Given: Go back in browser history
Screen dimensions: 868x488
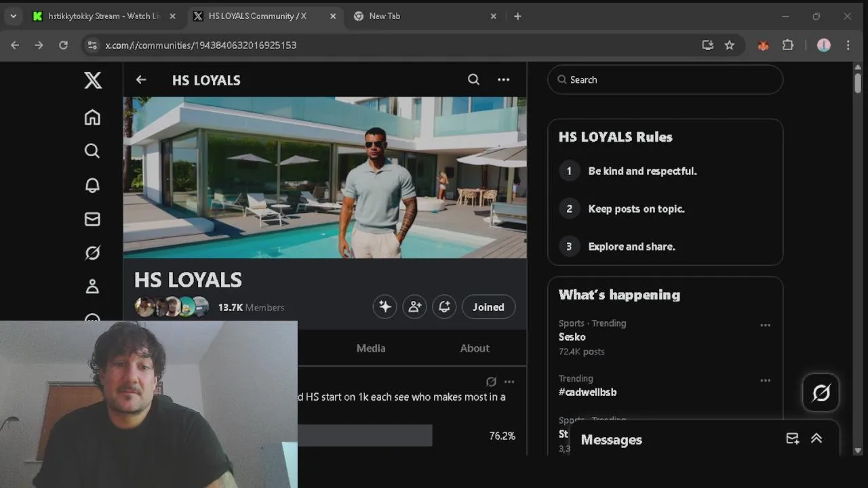Looking at the screenshot, I should click(15, 45).
